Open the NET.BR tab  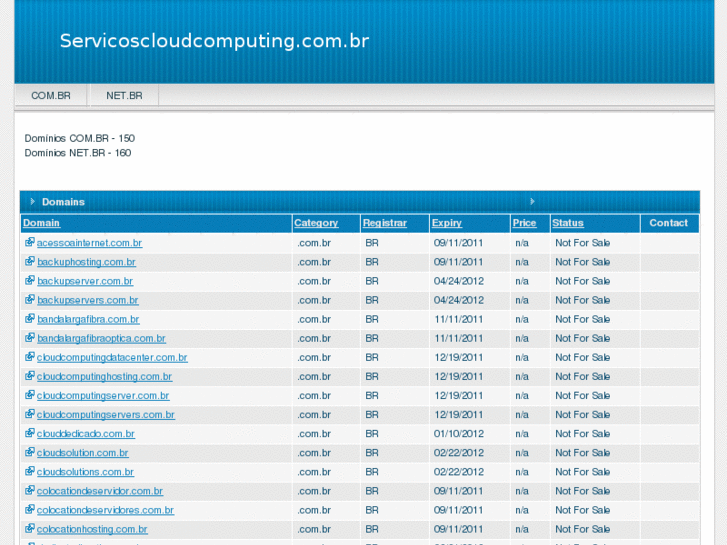tap(124, 96)
